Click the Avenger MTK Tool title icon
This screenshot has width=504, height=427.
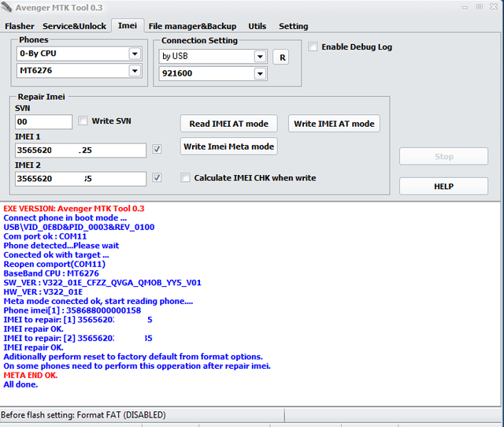pos(6,7)
